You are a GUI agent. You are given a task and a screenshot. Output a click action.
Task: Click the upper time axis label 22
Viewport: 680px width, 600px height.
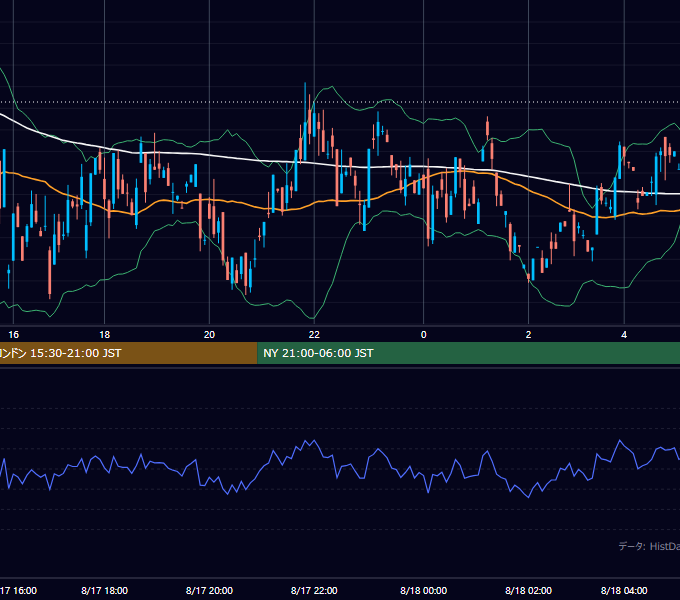[x=314, y=335]
